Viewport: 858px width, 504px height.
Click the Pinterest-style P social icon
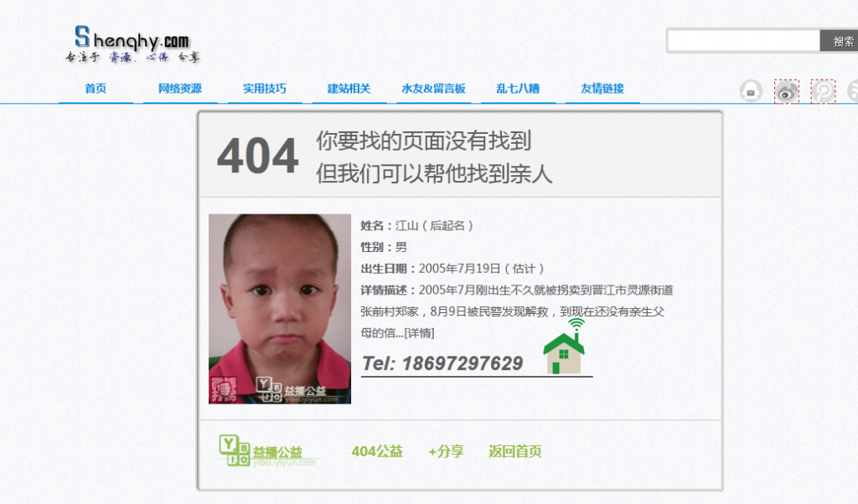click(823, 91)
